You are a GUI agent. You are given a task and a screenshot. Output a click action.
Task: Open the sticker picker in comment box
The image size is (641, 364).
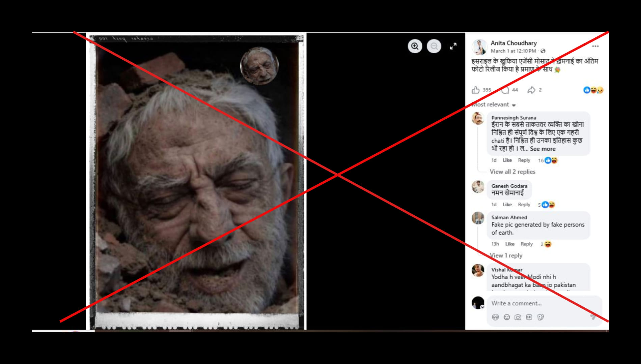click(540, 317)
